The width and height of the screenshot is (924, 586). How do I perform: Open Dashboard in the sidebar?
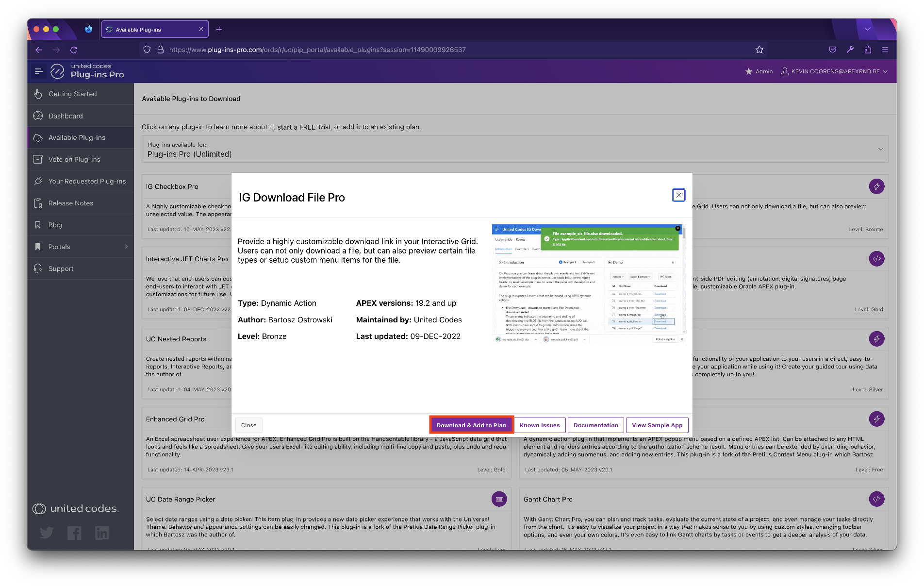[81, 116]
